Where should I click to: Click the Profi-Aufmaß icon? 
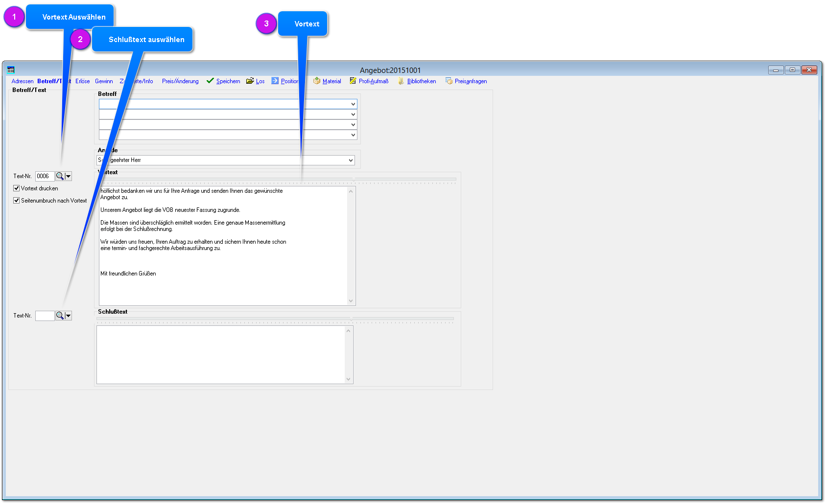pos(353,81)
